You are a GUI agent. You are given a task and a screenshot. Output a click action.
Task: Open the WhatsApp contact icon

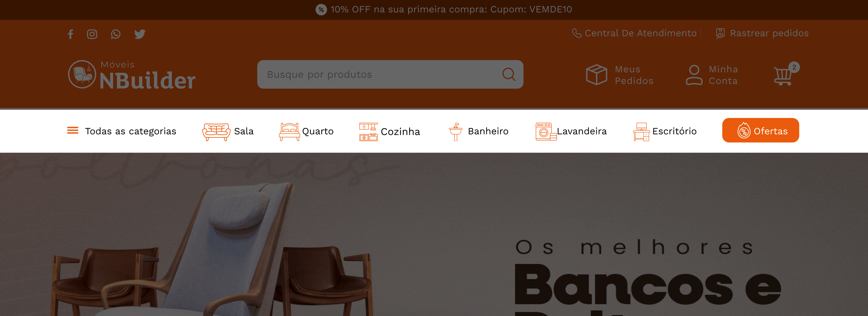pos(116,34)
